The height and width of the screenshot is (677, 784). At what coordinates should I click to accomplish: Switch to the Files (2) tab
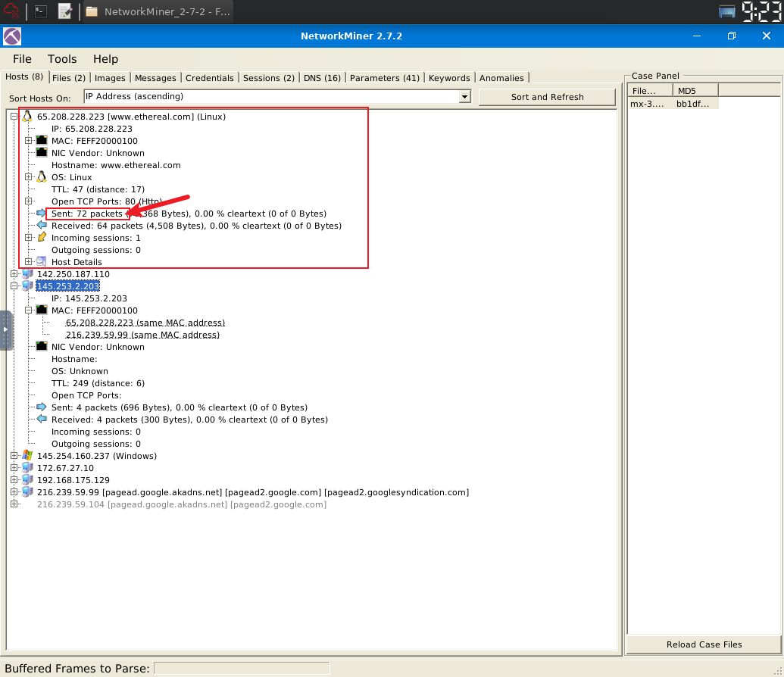coord(69,78)
